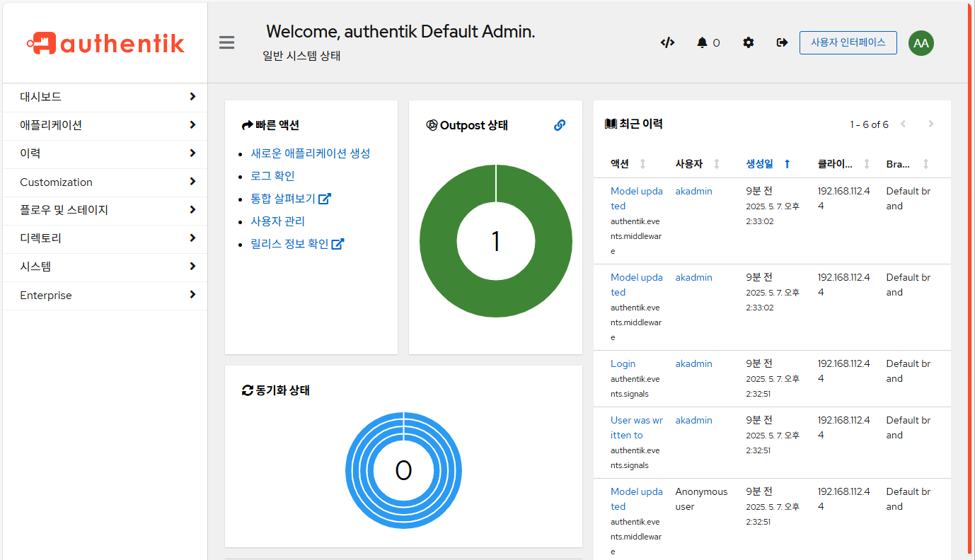Open settings gear icon in header
This screenshot has width=975, height=560.
click(749, 42)
